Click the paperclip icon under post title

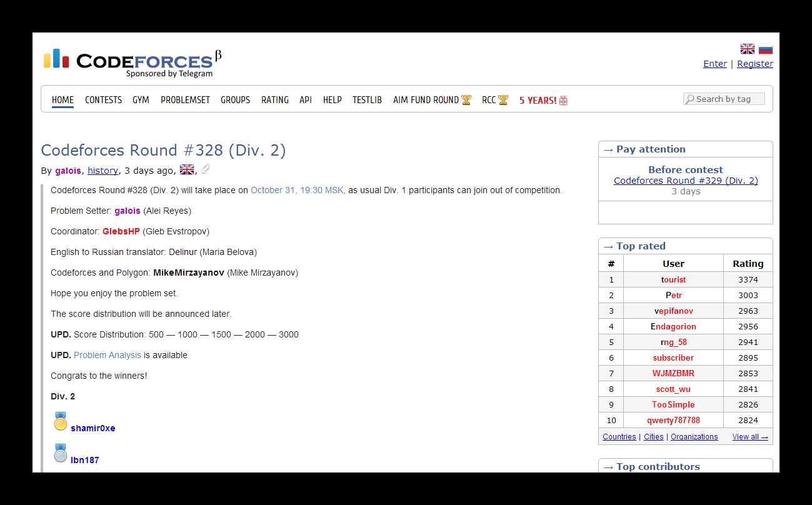[x=205, y=169]
